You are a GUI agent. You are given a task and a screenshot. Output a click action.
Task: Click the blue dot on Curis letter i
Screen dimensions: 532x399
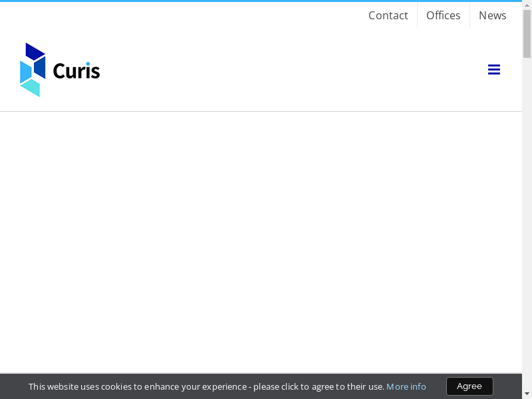click(x=88, y=65)
